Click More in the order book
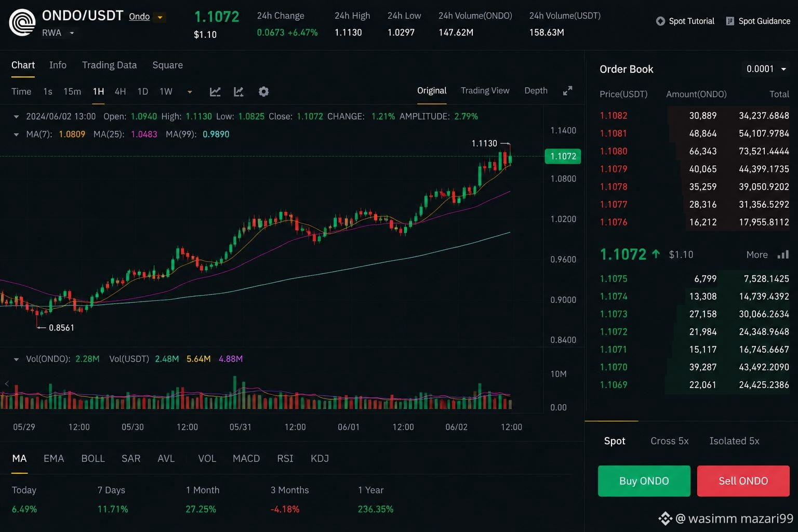The image size is (798, 532). (x=756, y=255)
